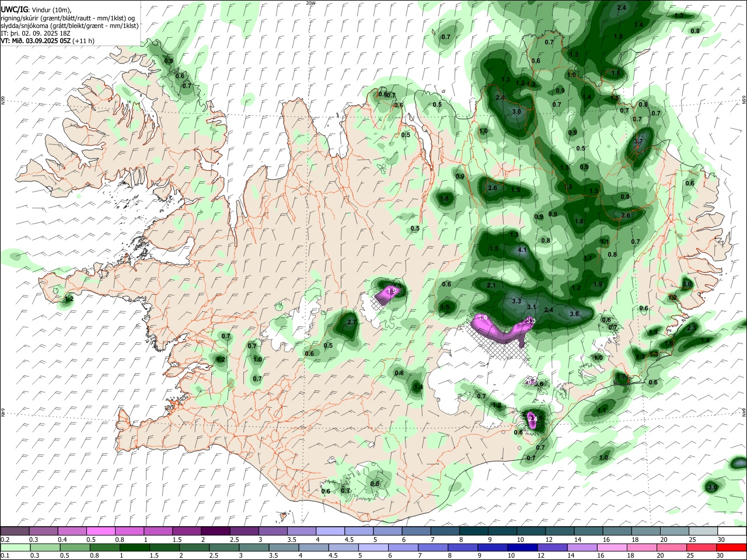The width and height of the screenshot is (747, 560).
Task: Select the '0.4' label on the snow scale
Action: click(62, 540)
